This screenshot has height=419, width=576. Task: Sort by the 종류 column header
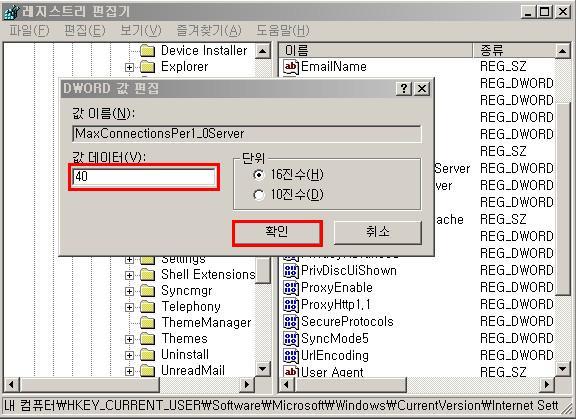pos(514,50)
